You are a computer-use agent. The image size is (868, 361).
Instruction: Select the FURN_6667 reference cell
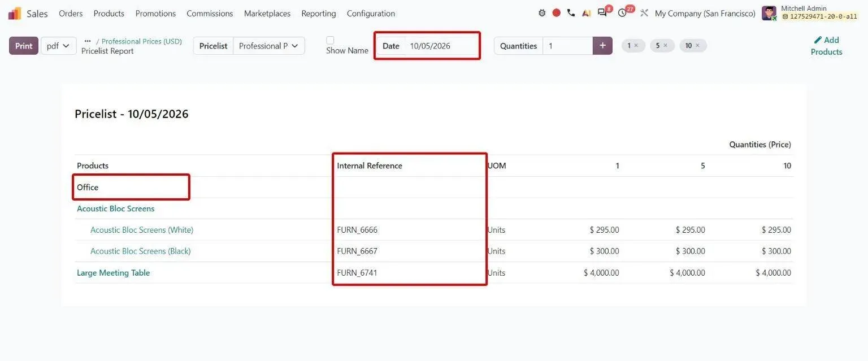(357, 251)
